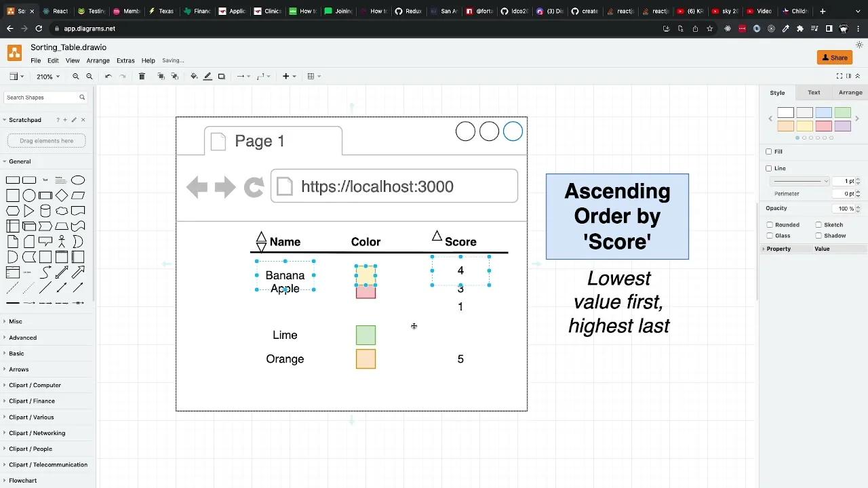Screen dimensions: 868x488
Task: Open the Extras menu
Action: coord(125,60)
